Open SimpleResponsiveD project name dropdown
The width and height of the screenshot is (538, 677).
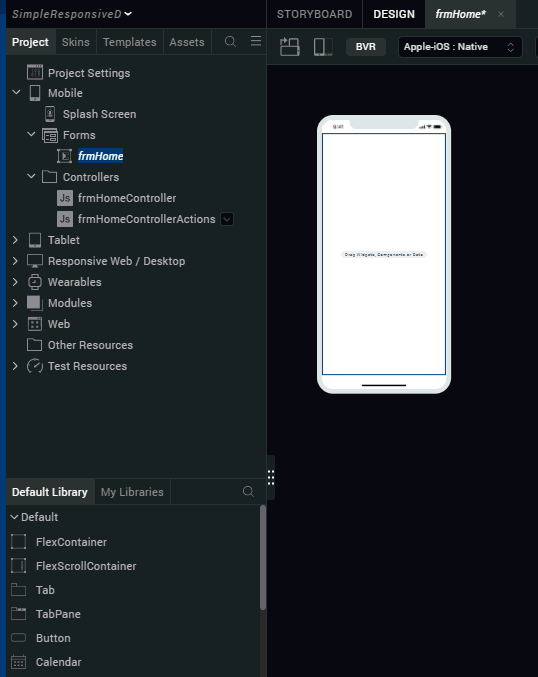coord(72,14)
